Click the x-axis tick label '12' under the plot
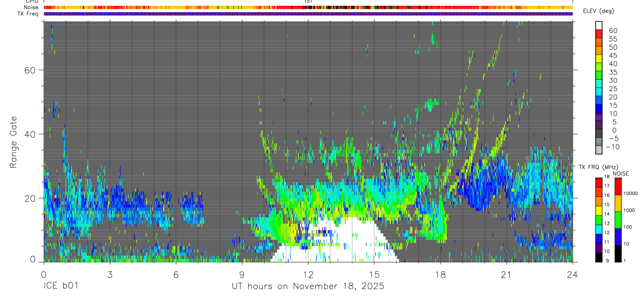Viewport: 644px width, 297px height. 308,274
